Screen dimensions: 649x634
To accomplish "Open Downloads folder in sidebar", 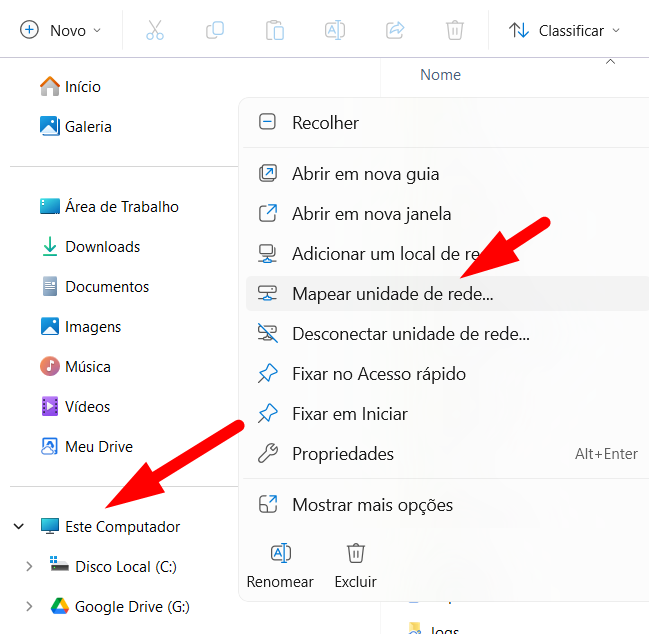I will pos(102,247).
